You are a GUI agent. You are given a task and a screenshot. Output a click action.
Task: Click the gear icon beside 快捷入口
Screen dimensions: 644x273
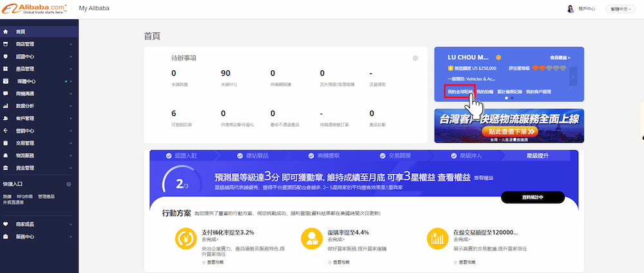coord(69,184)
